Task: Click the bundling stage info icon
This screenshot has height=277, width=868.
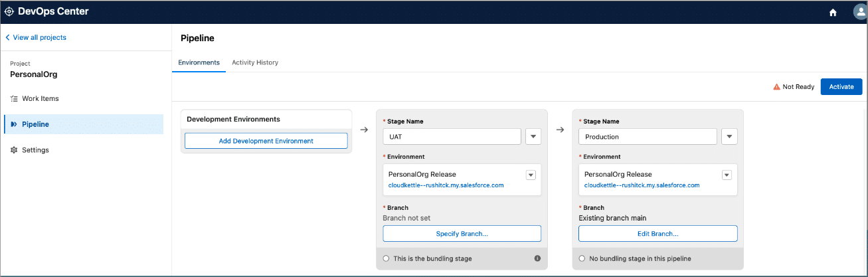Action: [x=537, y=258]
